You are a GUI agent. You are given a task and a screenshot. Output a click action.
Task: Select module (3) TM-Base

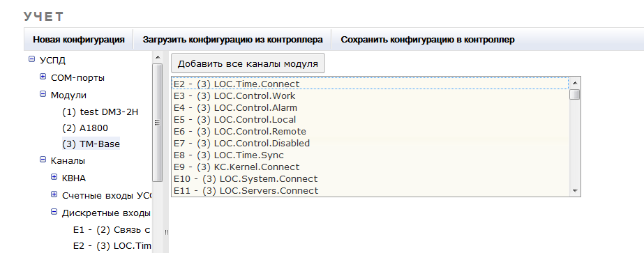coord(91,144)
